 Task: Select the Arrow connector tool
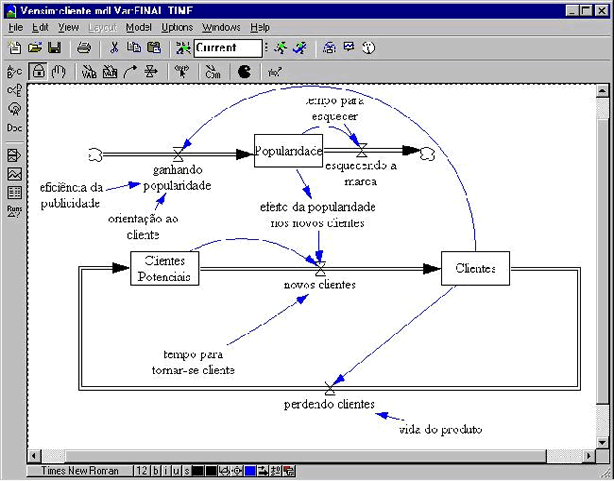tap(130, 71)
